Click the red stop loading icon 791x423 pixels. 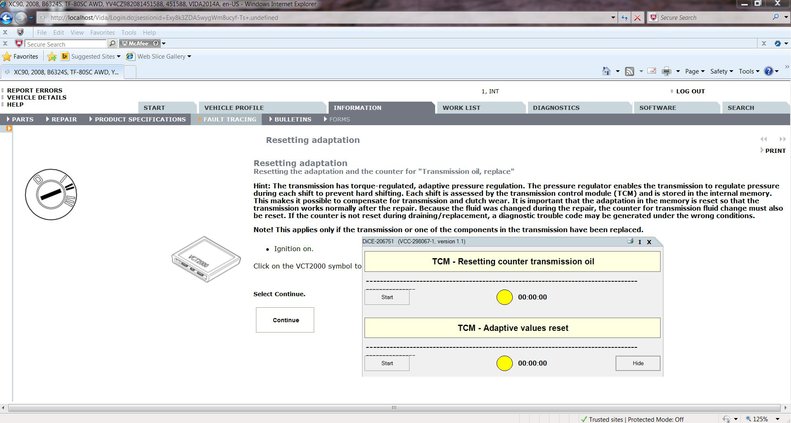(x=637, y=18)
